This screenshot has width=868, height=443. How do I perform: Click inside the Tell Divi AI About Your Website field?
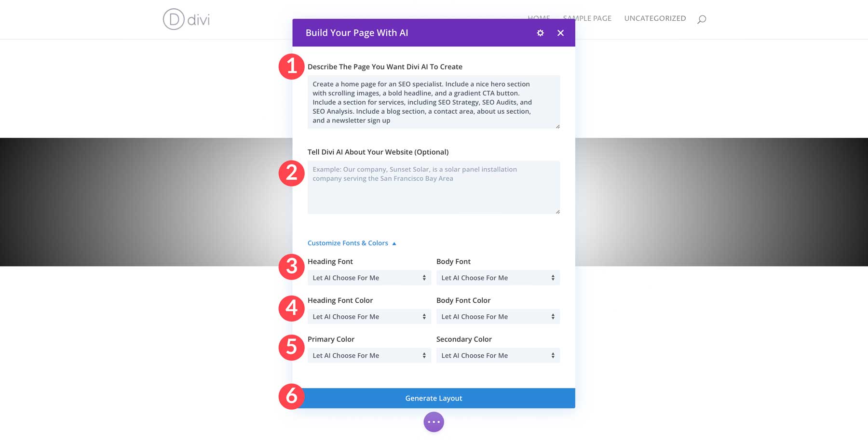click(434, 187)
